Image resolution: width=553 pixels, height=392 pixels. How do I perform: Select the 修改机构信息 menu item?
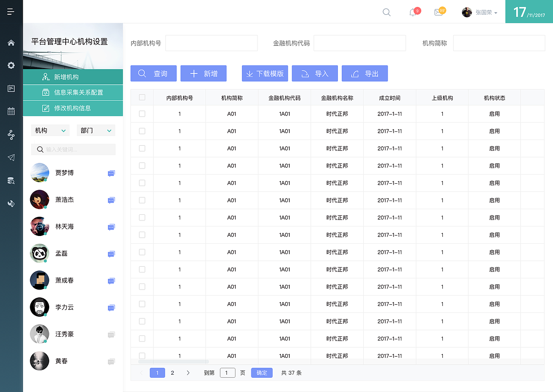click(x=73, y=108)
